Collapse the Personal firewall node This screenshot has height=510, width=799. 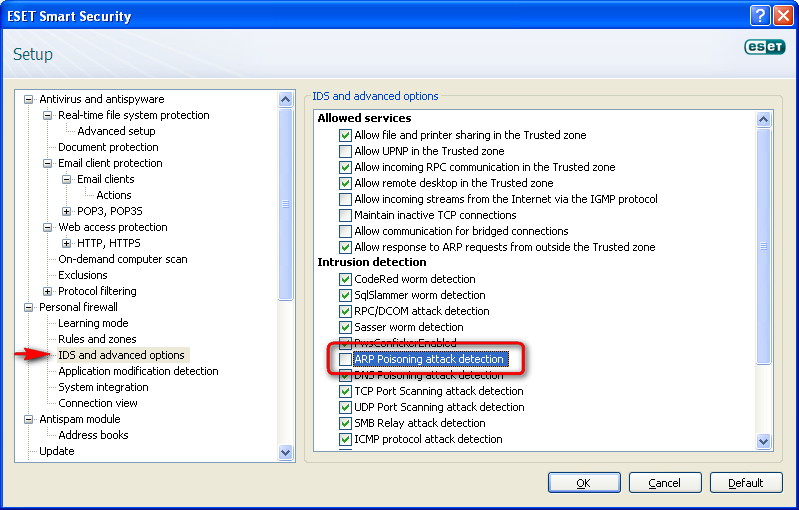tap(29, 307)
